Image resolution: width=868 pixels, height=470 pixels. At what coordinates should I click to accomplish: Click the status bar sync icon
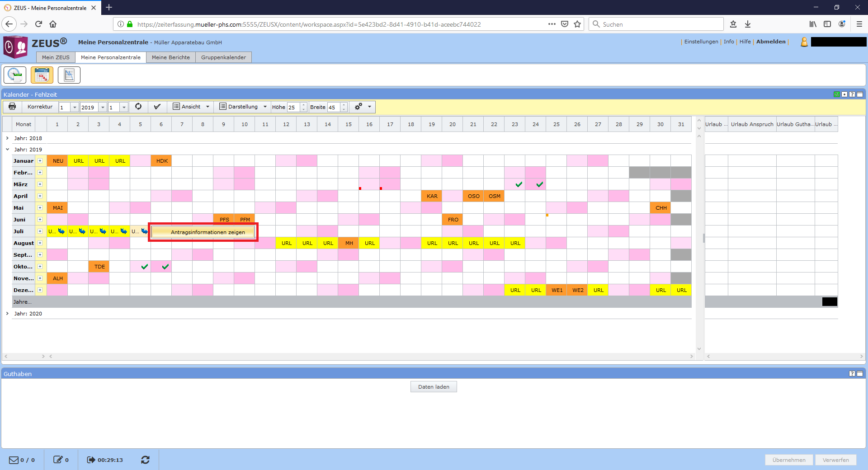click(x=145, y=460)
